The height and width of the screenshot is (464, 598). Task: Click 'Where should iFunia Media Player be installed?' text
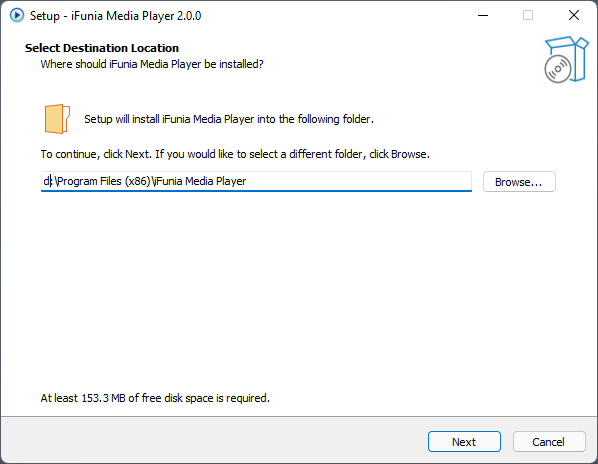coord(152,64)
